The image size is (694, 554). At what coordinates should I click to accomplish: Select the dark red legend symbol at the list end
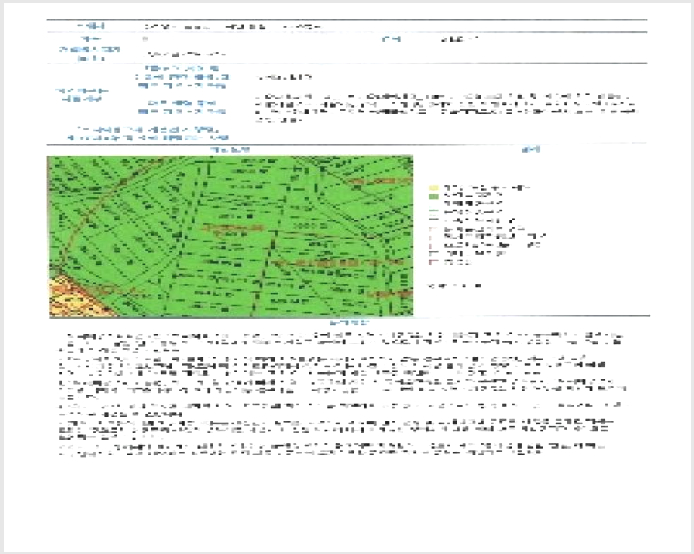(434, 262)
